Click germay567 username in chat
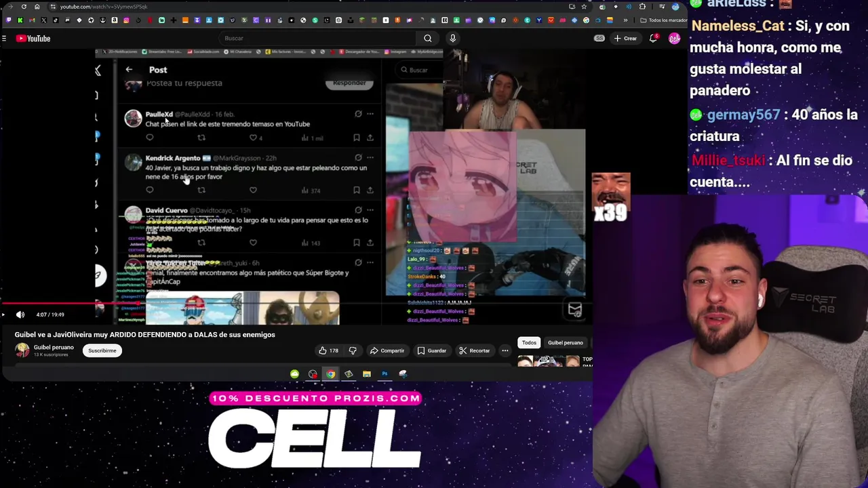 (x=743, y=115)
